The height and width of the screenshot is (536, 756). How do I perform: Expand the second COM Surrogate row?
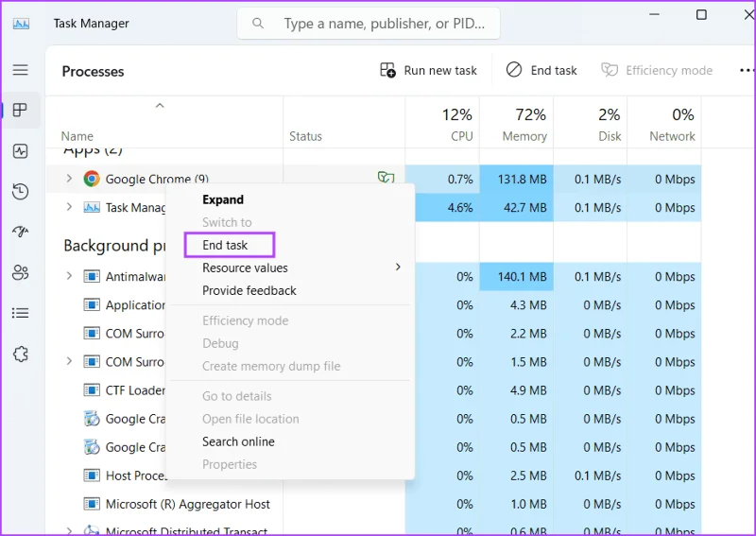(69, 361)
